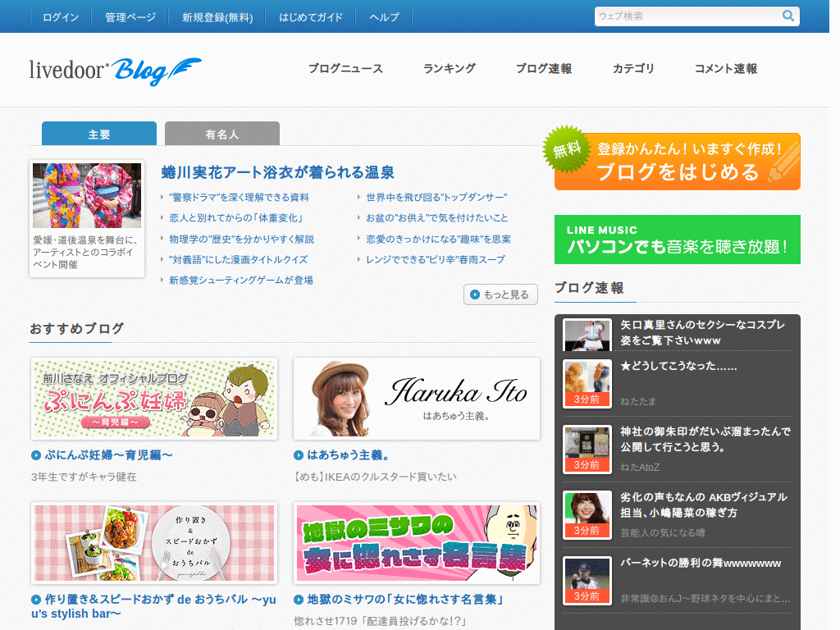Viewport: 840px width, 630px height.
Task: Open link 新感覚シューティングゲームが登場
Action: [241, 281]
